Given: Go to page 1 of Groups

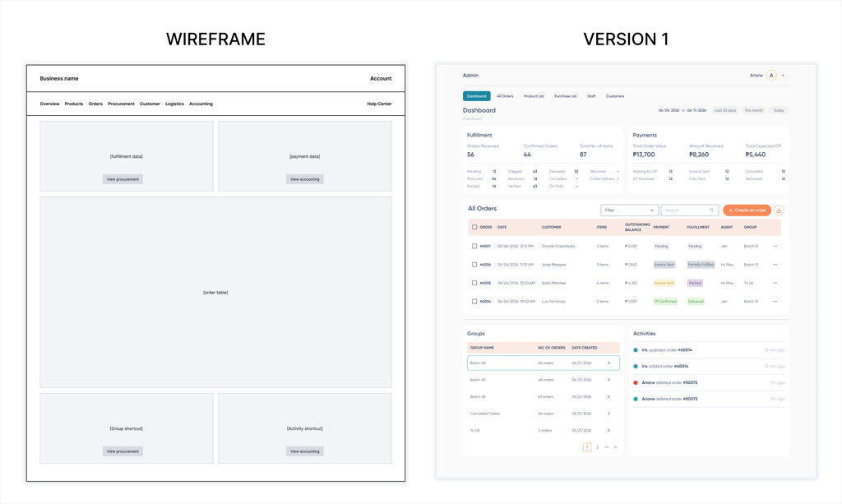Looking at the screenshot, I should pos(587,447).
